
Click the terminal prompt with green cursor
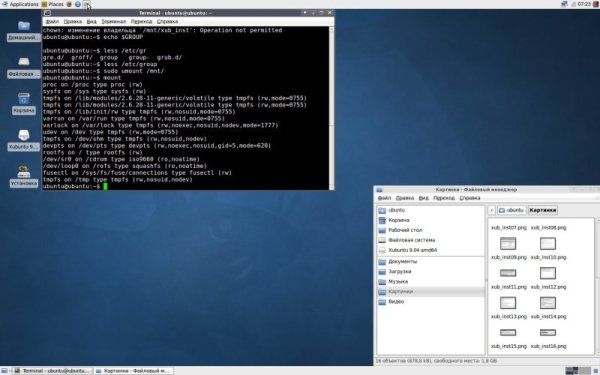click(75, 186)
